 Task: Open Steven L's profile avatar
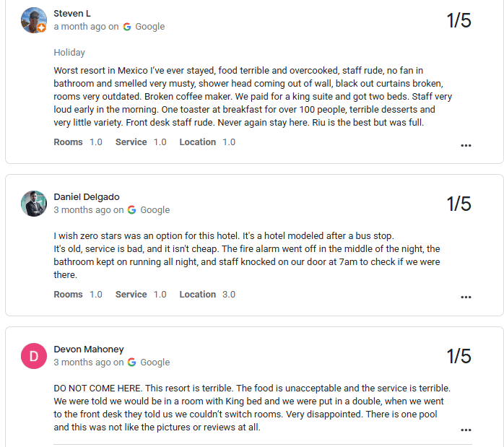(34, 20)
